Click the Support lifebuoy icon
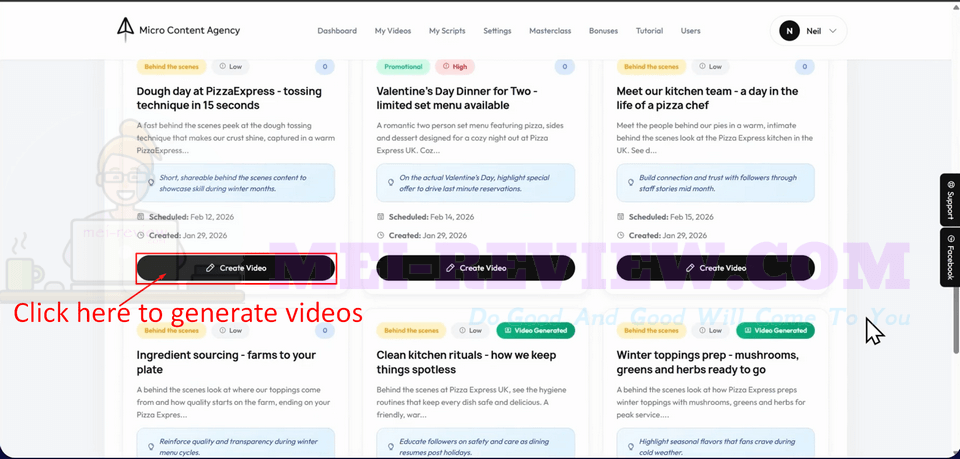 point(950,184)
